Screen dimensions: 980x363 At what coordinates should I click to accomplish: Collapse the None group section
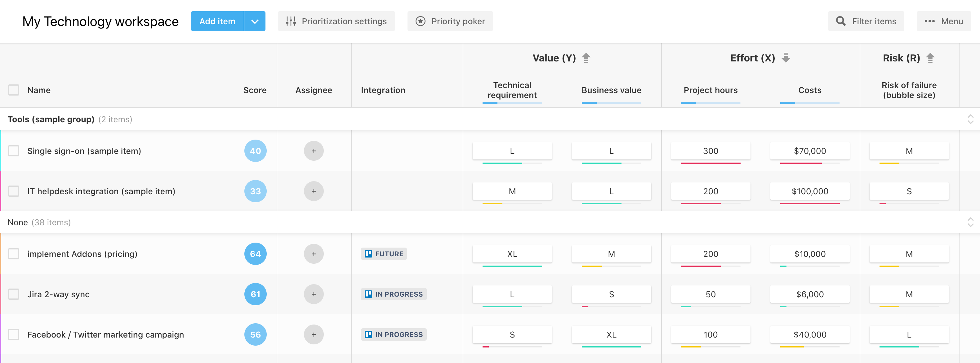pos(970,222)
